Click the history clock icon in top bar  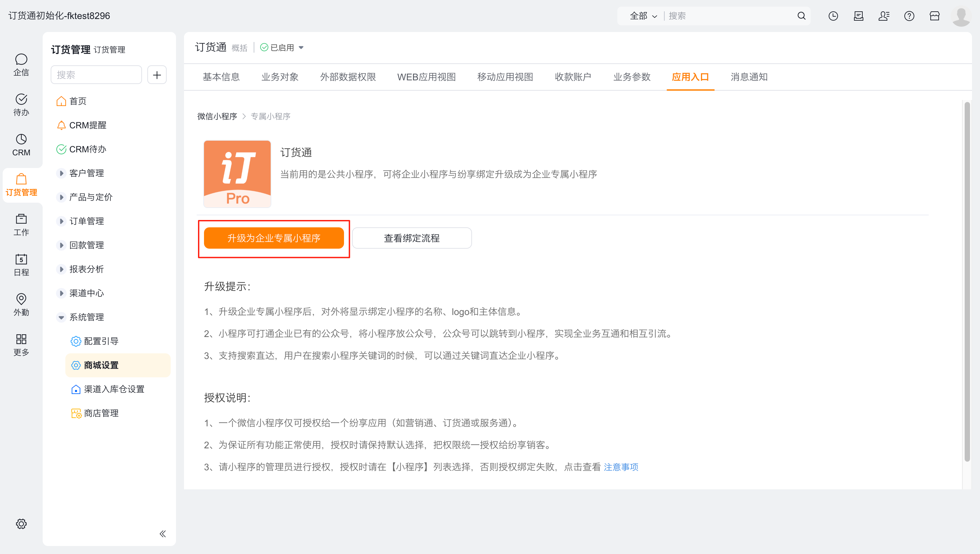[x=833, y=16]
